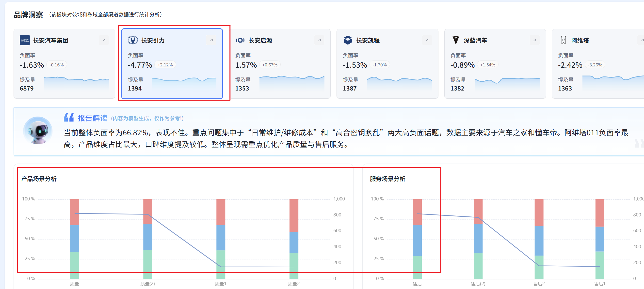Click the -1.53% negative rate value
Image resolution: width=644 pixels, height=289 pixels.
(x=355, y=65)
